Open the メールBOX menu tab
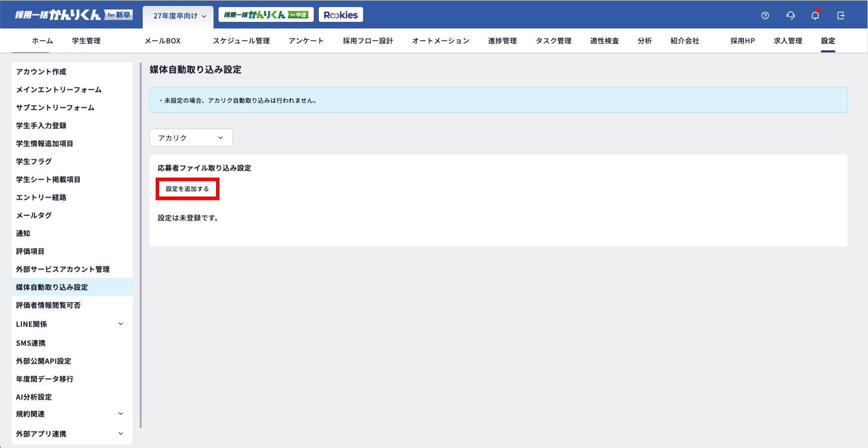868x448 pixels. click(x=163, y=41)
